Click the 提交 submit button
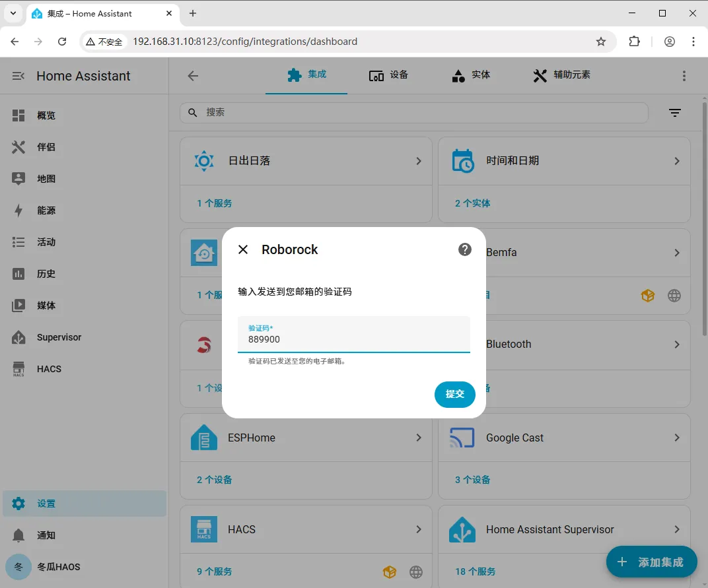The height and width of the screenshot is (588, 708). pyautogui.click(x=454, y=395)
